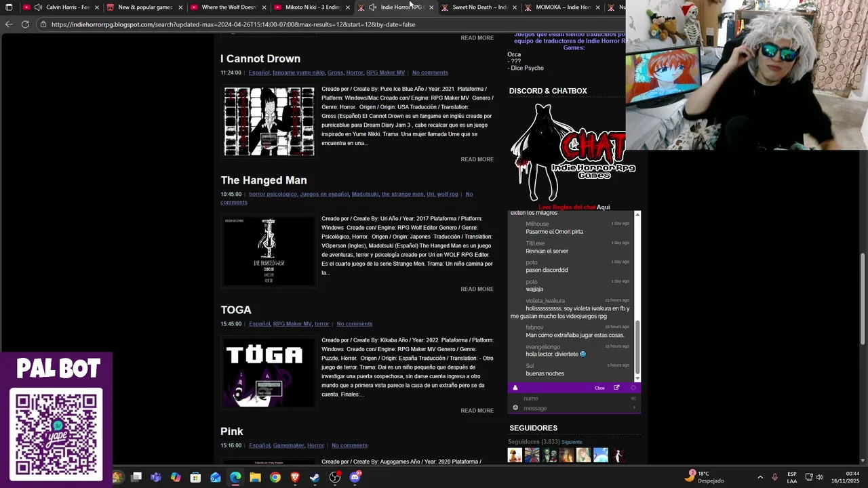Close the Sweet No Death tab
Screen dimensions: 868x488
(x=515, y=7)
